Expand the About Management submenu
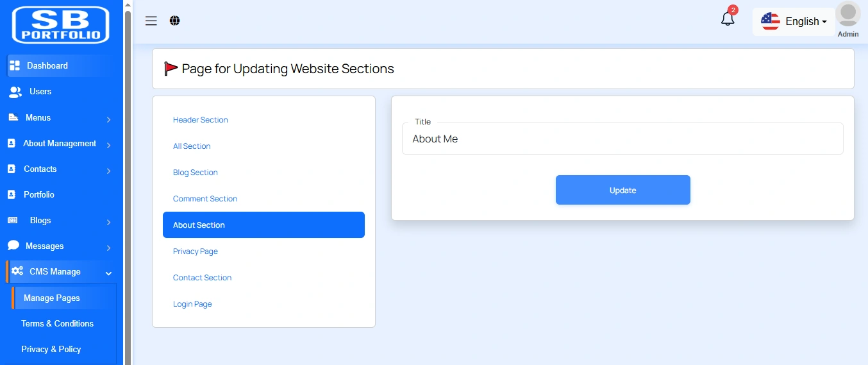This screenshot has width=868, height=365. (108, 145)
